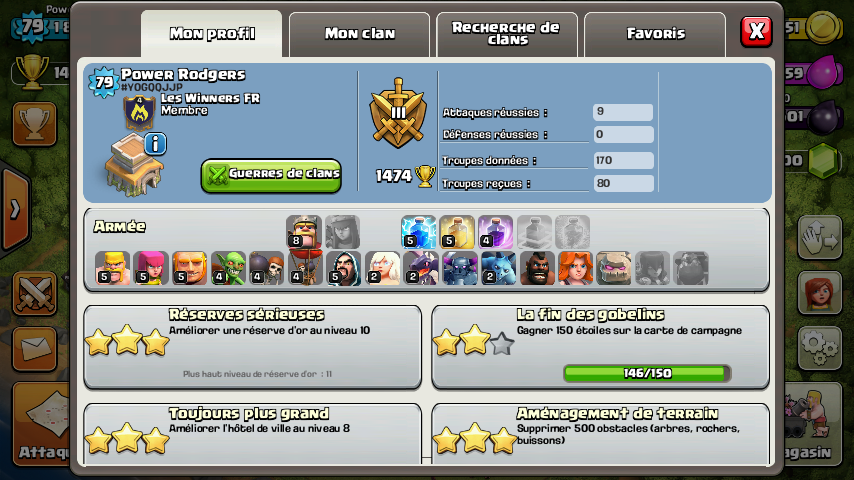Tap the Golem troop icon

point(614,268)
